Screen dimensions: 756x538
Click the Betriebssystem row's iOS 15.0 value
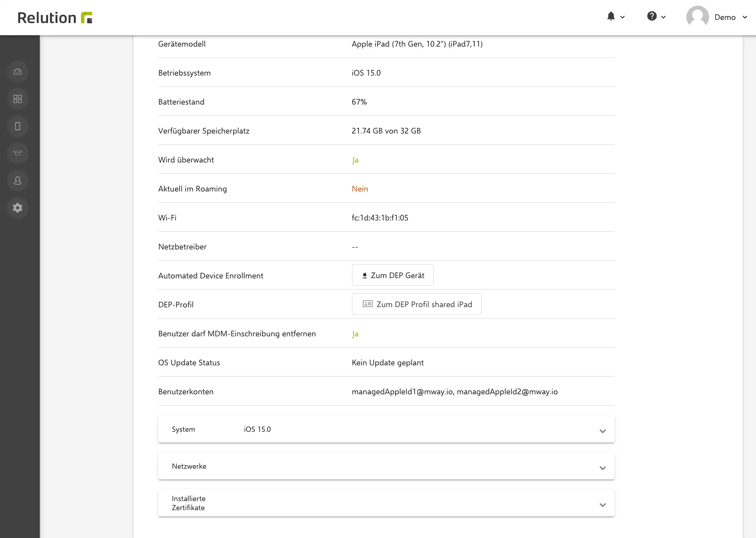point(366,73)
